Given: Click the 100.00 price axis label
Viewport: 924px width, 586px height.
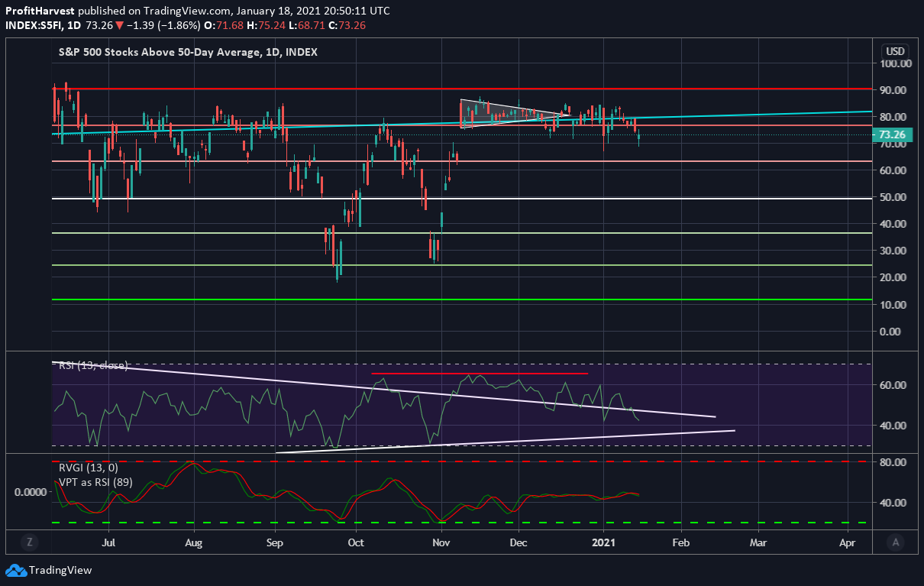Looking at the screenshot, I should pyautogui.click(x=894, y=63).
